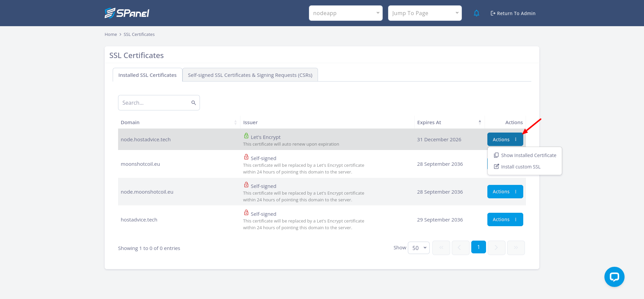Go to Home breadcrumb
This screenshot has width=644, height=299.
click(x=111, y=35)
